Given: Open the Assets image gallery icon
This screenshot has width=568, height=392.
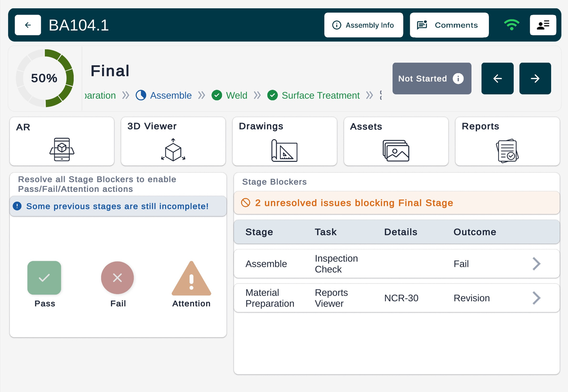Looking at the screenshot, I should [396, 151].
